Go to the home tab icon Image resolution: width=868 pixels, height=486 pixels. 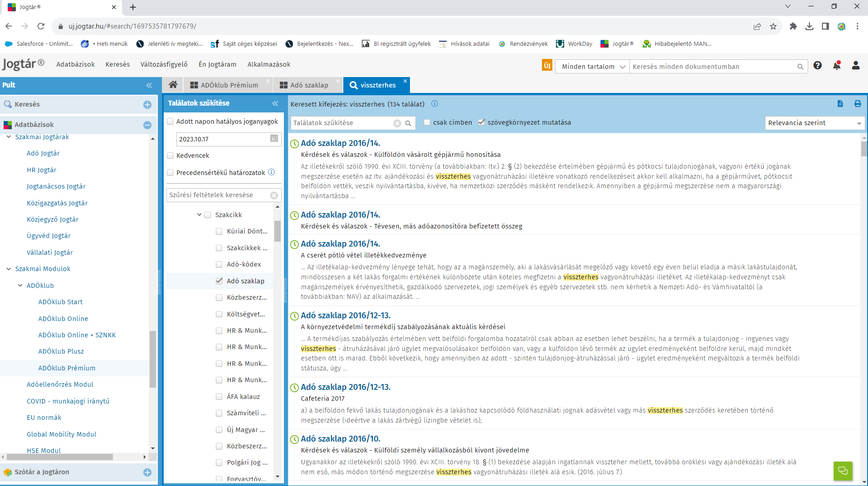173,85
